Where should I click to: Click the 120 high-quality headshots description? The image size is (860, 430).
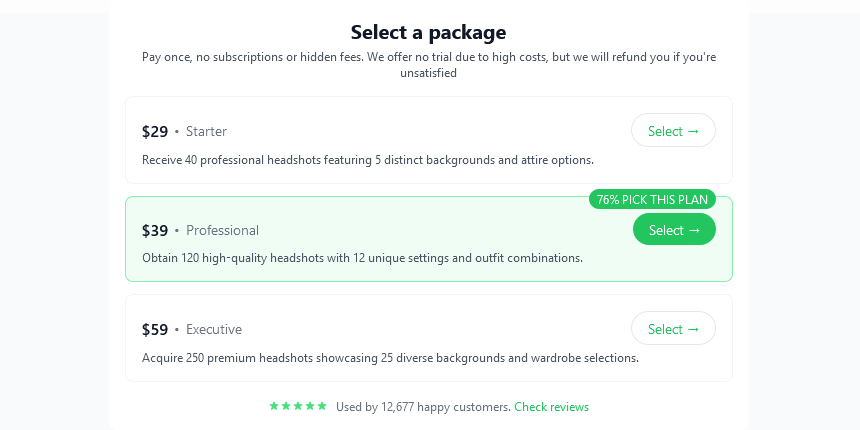tap(362, 258)
